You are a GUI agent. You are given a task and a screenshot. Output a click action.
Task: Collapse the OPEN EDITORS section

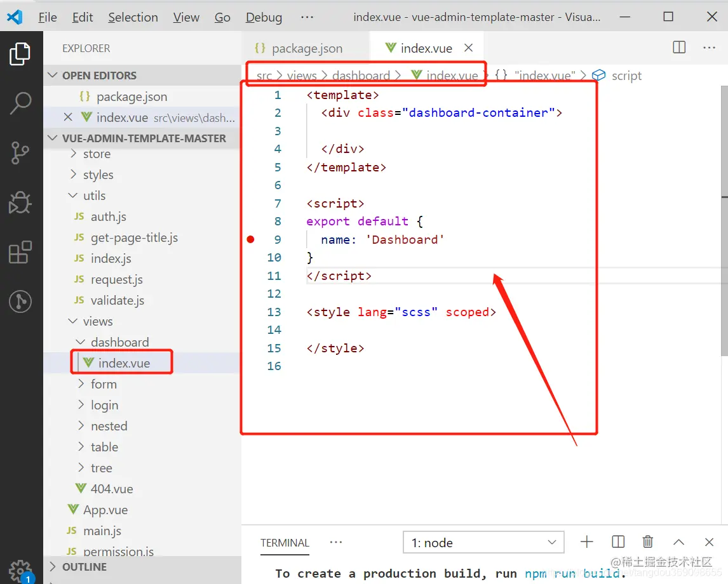click(53, 75)
